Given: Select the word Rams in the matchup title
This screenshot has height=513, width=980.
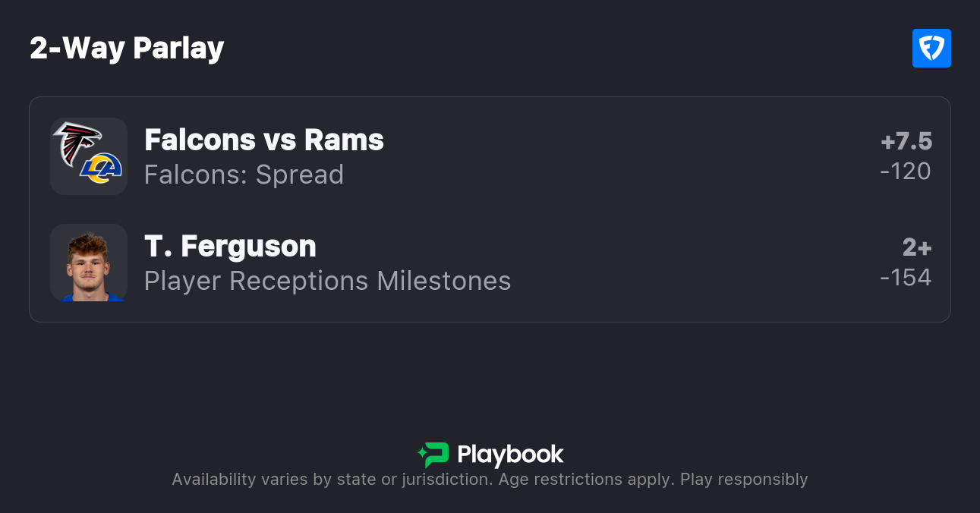Looking at the screenshot, I should point(344,140).
